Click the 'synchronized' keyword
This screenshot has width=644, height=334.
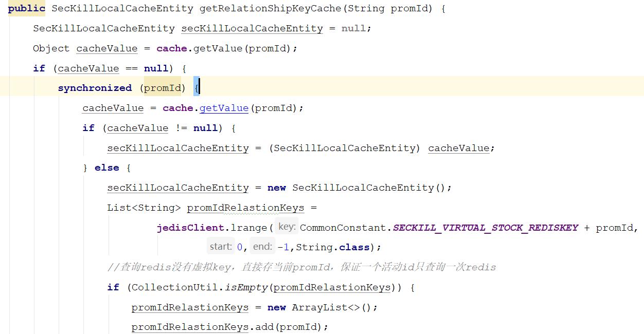(x=95, y=88)
